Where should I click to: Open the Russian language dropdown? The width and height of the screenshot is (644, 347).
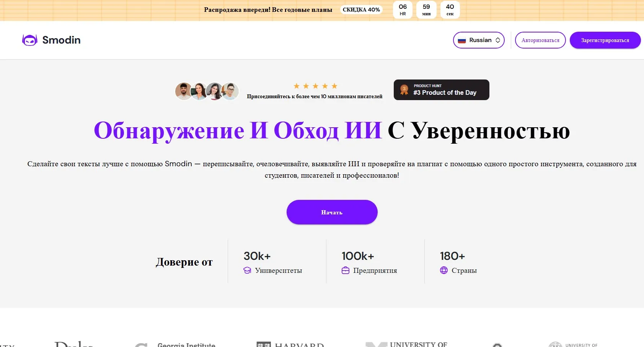coord(479,40)
